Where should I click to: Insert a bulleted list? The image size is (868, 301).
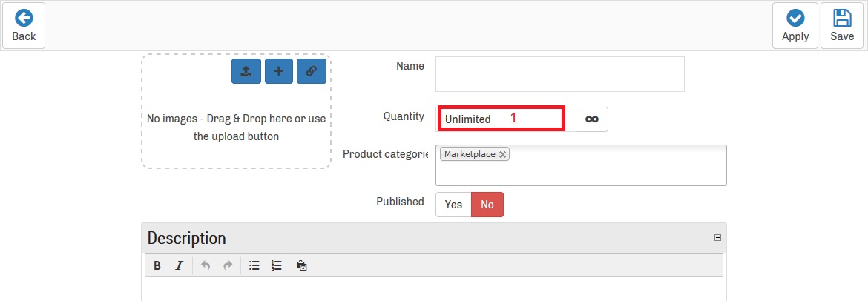(254, 265)
